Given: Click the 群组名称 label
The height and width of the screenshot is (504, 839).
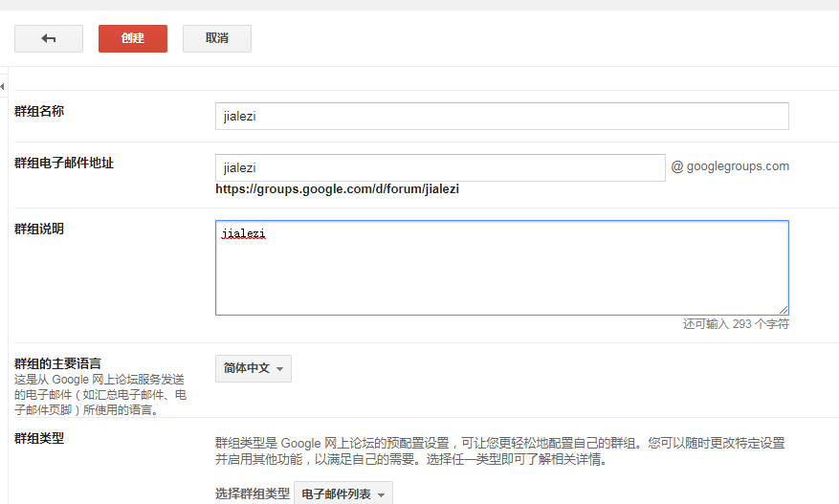Looking at the screenshot, I should click(x=39, y=111).
